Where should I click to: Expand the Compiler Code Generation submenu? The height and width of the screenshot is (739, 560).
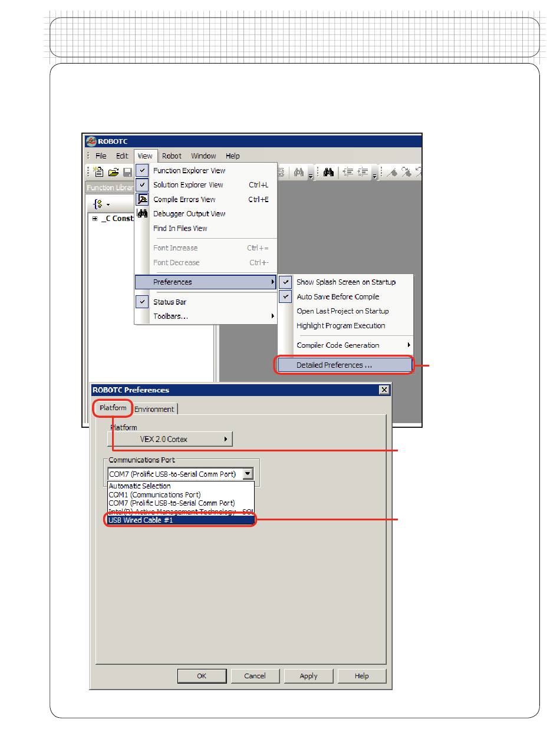[x=345, y=345]
